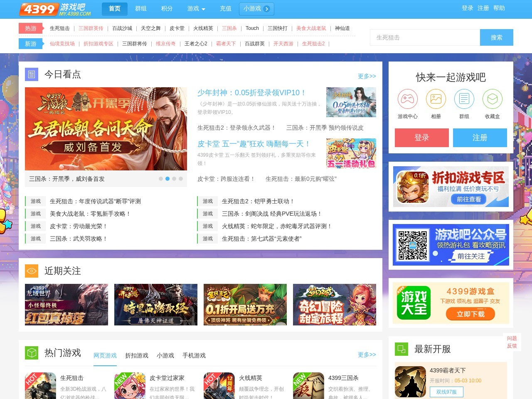
Task: Click 更多>> link in 今日看点
Action: [367, 76]
